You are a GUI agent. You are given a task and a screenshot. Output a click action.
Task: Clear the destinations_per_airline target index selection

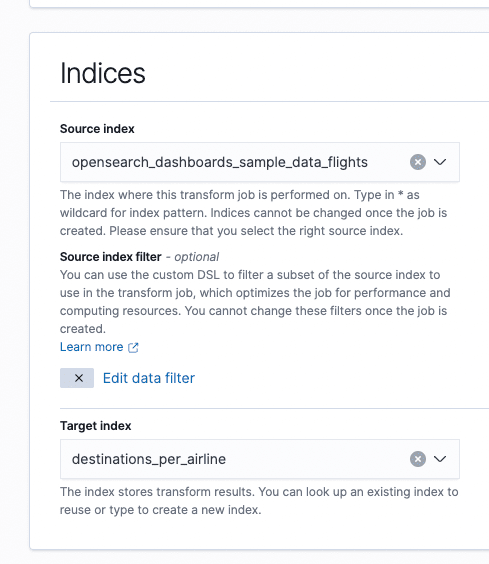[x=418, y=459]
